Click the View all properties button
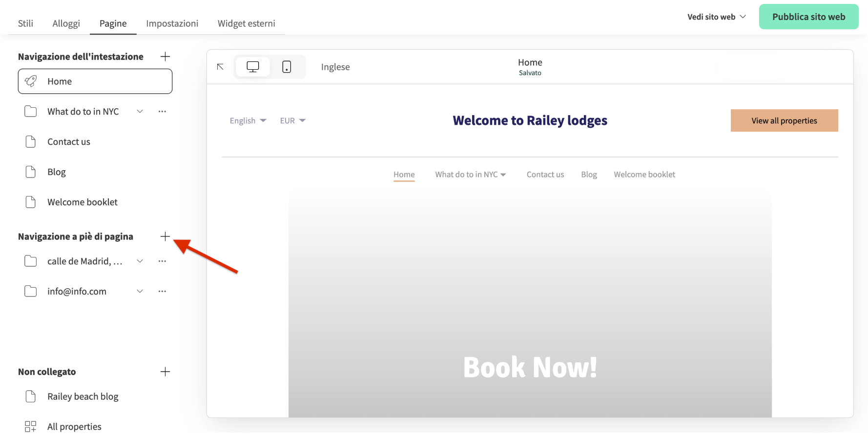This screenshot has width=868, height=435. pyautogui.click(x=784, y=120)
